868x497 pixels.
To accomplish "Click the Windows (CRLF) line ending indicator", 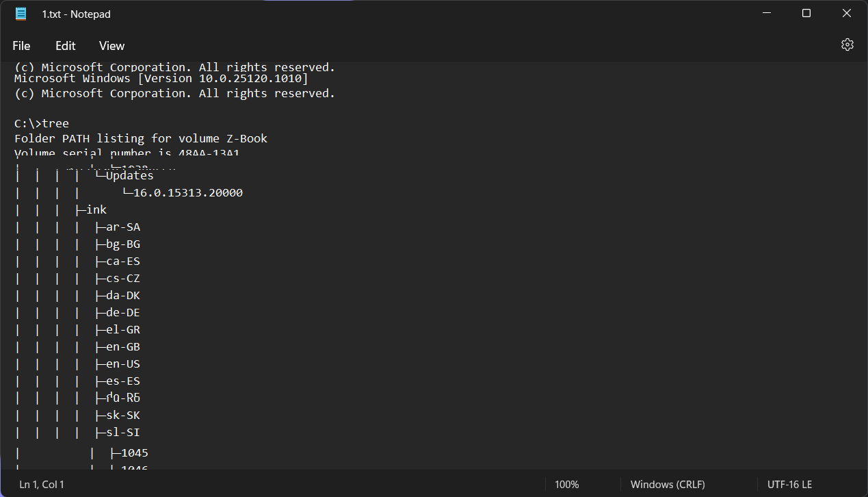I will (x=668, y=485).
